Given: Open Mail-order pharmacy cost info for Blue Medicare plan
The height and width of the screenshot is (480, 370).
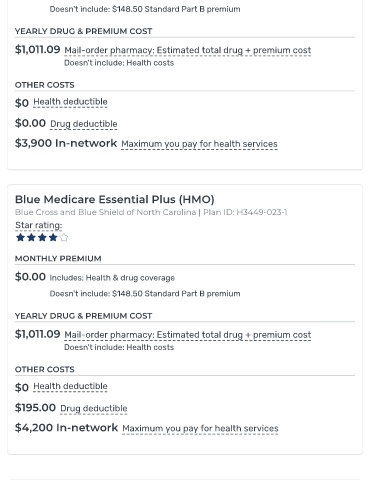Looking at the screenshot, I should pyautogui.click(x=188, y=335).
